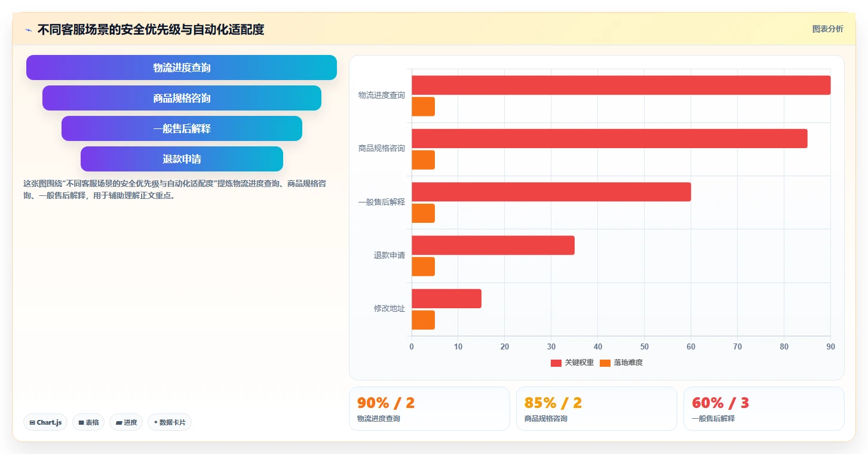Click the red bar for 物流进度查询
Viewport: 868px width, 454px height.
(621, 85)
